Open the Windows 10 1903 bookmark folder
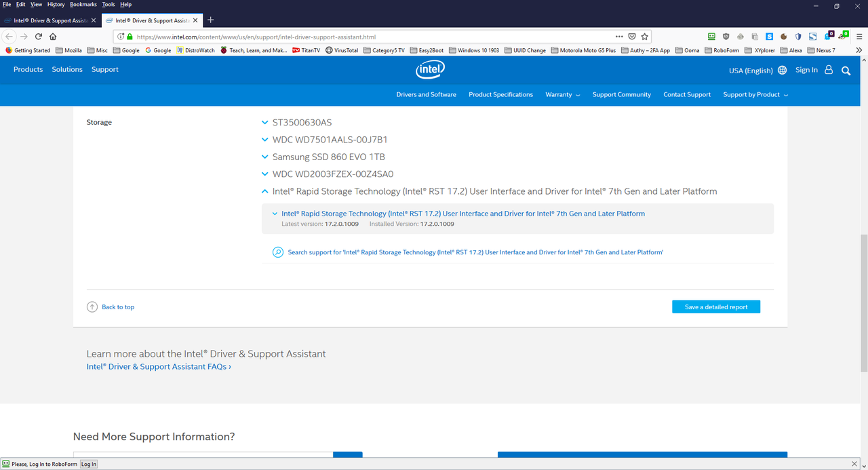This screenshot has width=868, height=470. pos(473,50)
